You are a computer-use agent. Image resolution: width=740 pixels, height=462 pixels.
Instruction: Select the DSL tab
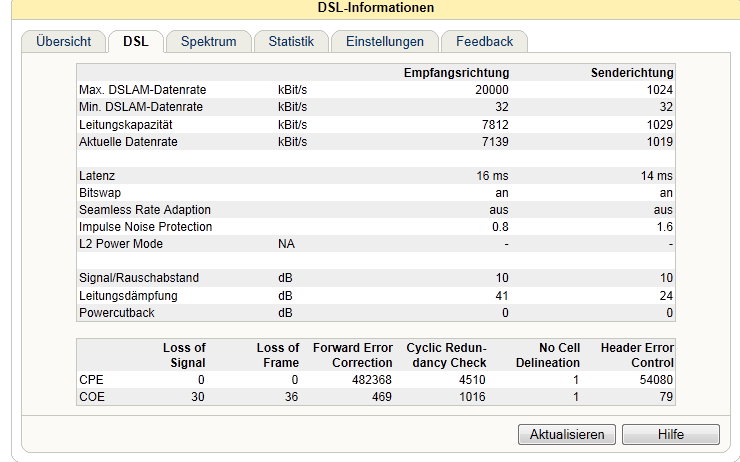tap(136, 42)
